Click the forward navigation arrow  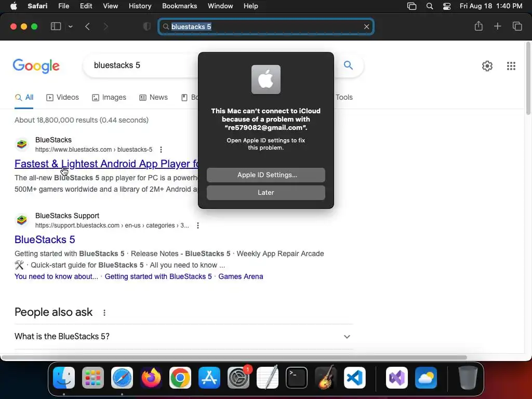pos(105,26)
